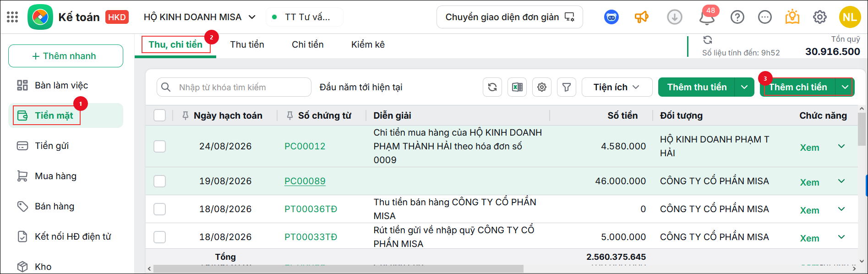Open the help question mark icon
This screenshot has width=868, height=274.
click(x=737, y=17)
